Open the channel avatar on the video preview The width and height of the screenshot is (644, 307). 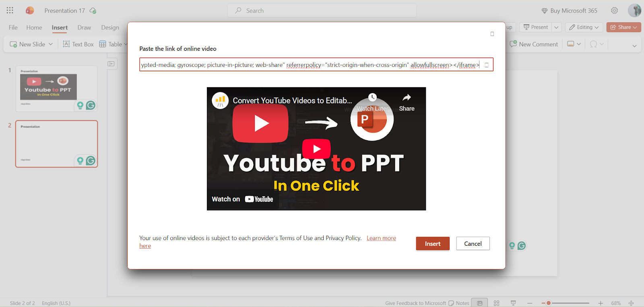(220, 101)
